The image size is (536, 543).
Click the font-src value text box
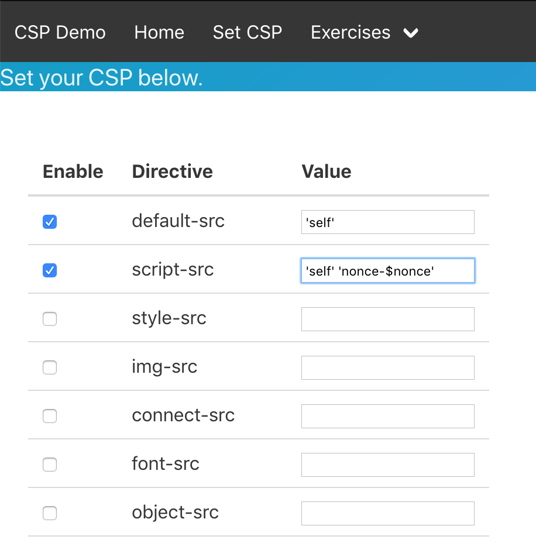coord(388,465)
